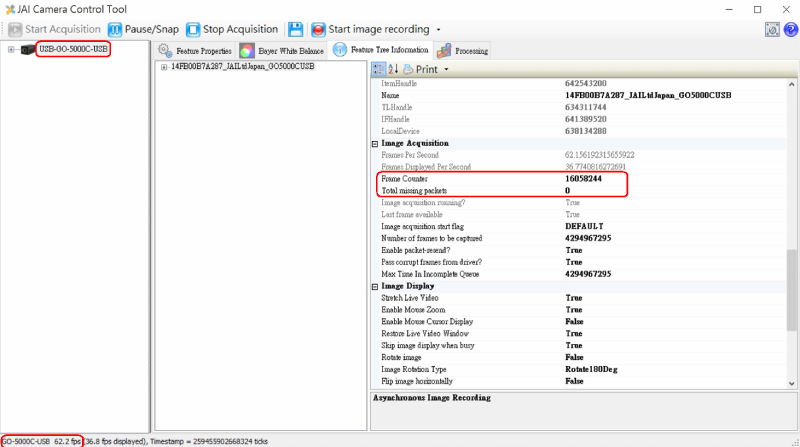
Task: Open the Print dropdown arrow
Action: [x=445, y=70]
